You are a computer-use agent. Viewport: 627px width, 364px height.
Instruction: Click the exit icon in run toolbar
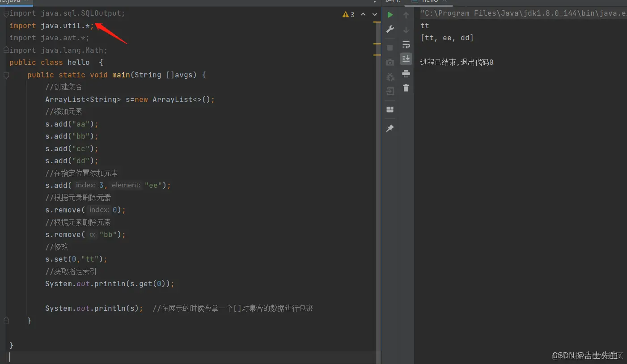390,92
